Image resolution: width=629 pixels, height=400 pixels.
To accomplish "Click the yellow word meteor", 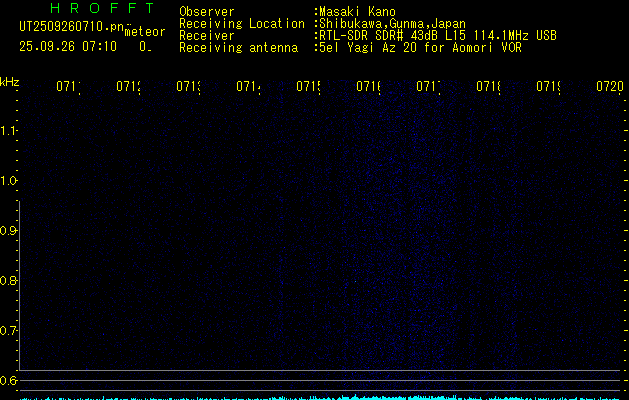I will [145, 32].
